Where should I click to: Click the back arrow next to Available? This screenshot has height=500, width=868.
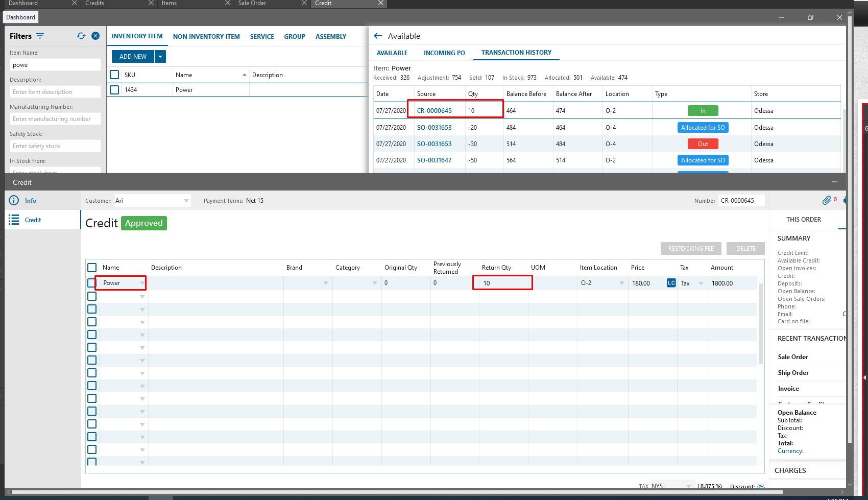(x=378, y=36)
